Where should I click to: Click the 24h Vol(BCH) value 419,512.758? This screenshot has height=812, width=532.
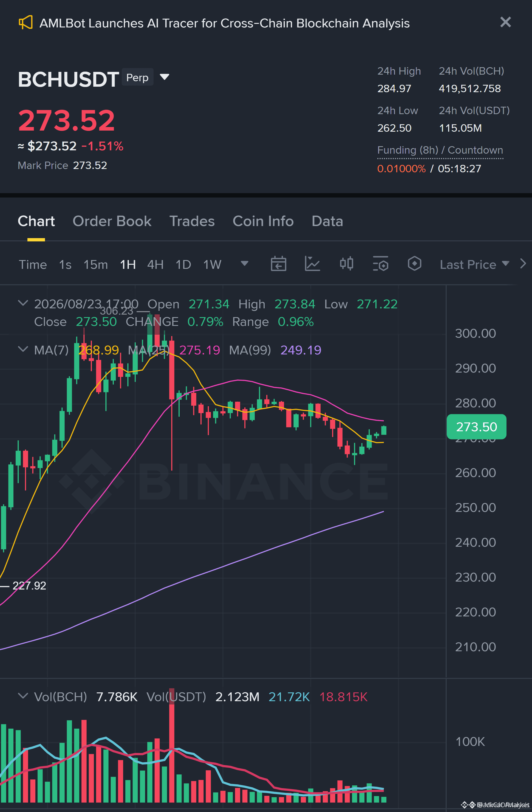pyautogui.click(x=469, y=89)
